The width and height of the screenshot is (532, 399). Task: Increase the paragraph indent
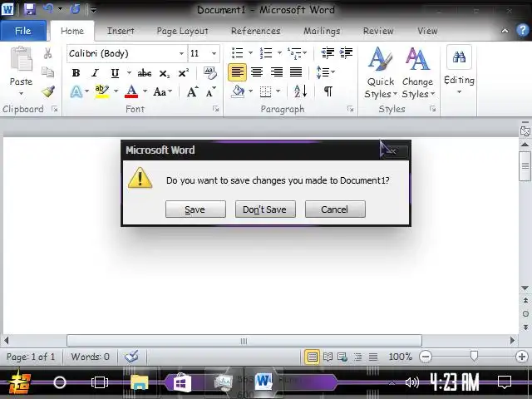pos(346,53)
